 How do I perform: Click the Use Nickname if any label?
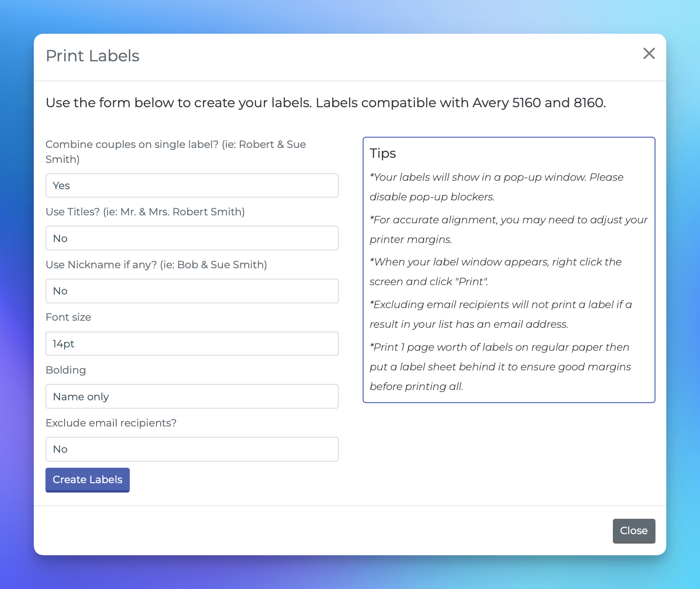[156, 265]
